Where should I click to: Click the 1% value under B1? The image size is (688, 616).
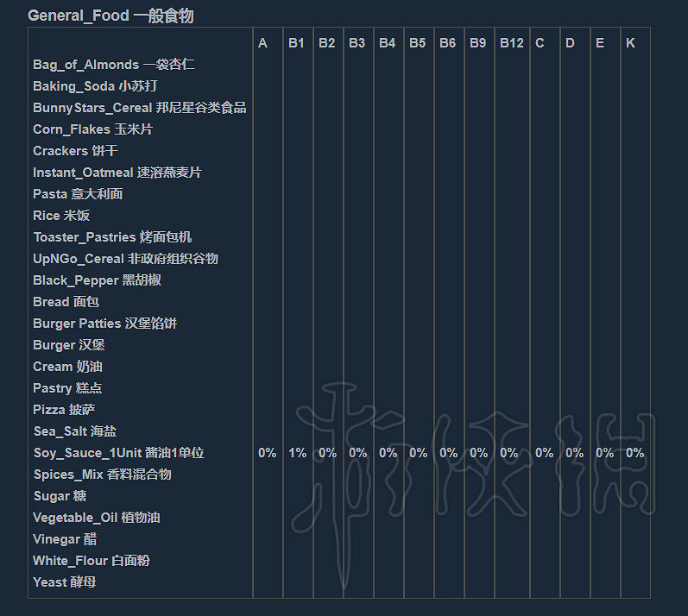click(297, 453)
